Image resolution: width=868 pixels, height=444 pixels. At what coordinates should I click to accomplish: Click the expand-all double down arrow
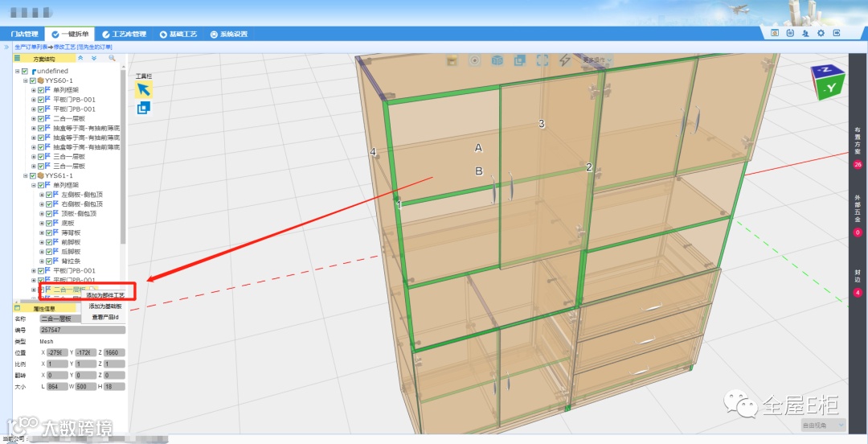point(94,58)
